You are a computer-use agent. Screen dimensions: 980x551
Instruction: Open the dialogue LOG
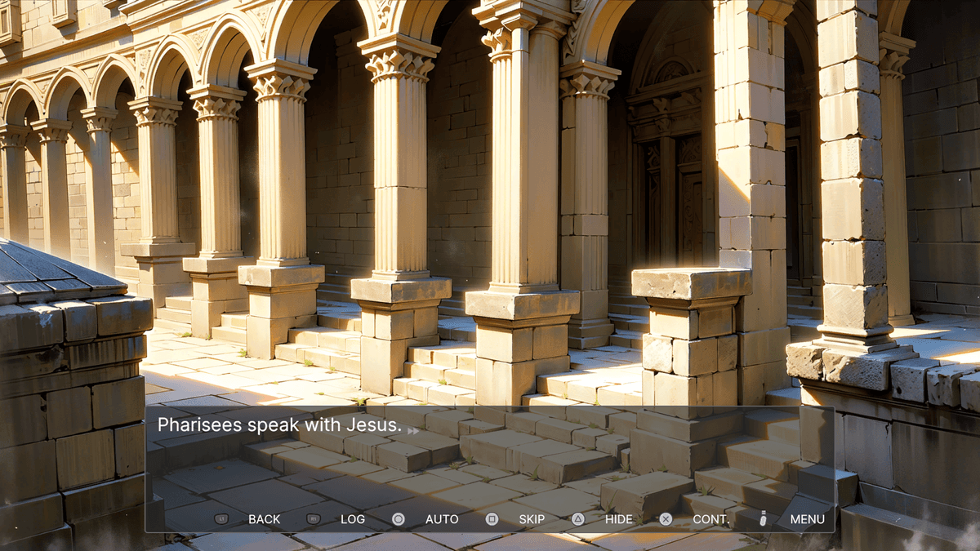[x=353, y=519]
